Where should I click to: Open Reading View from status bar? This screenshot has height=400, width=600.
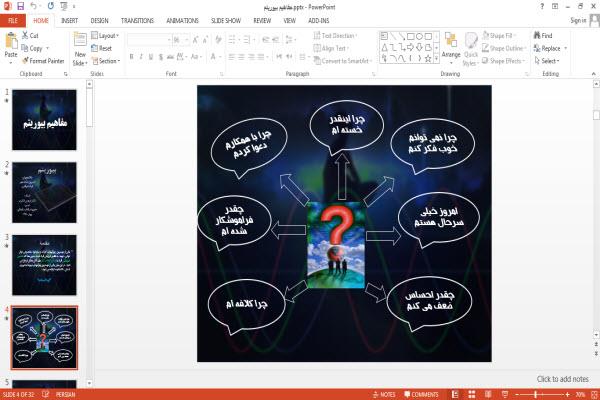tap(488, 394)
